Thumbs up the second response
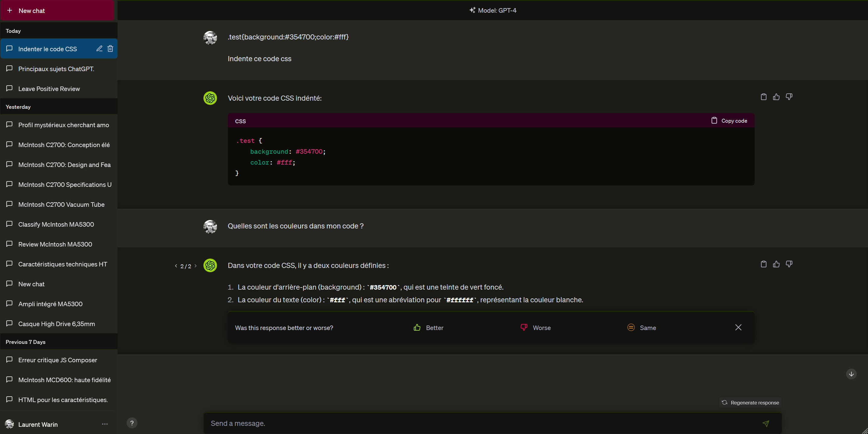This screenshot has width=868, height=434. (x=776, y=264)
